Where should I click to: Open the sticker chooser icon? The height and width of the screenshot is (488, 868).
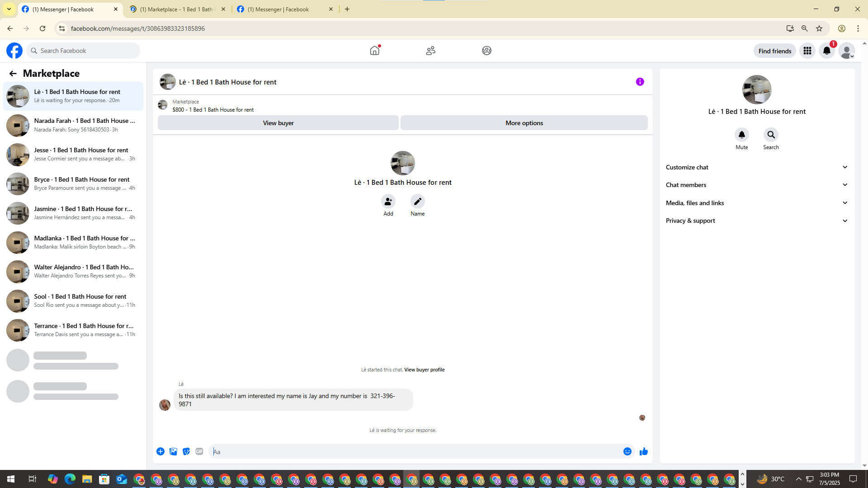coord(186,451)
